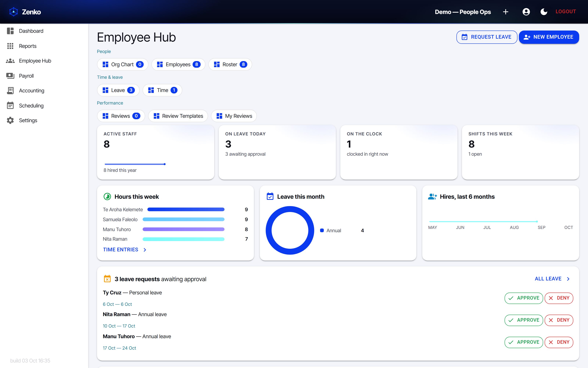The height and width of the screenshot is (368, 588).
Task: Click "8 hired this year" text
Action: point(120,170)
